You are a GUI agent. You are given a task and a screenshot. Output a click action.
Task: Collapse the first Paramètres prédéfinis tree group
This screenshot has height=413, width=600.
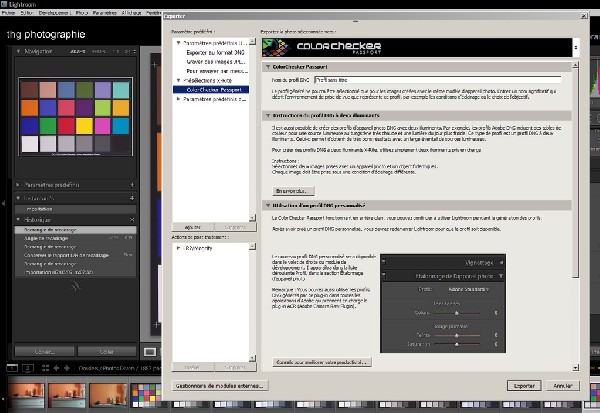(x=178, y=43)
